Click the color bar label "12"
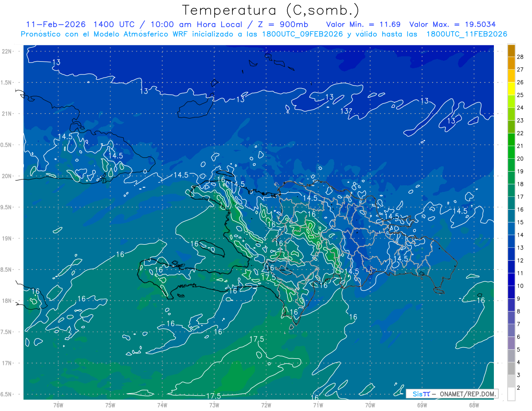 520,260
